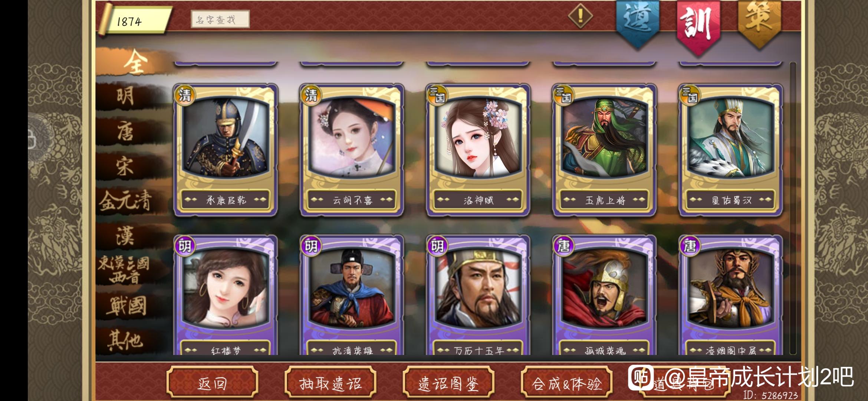Open the 五虎上将 card
868x401 pixels.
pyautogui.click(x=604, y=150)
